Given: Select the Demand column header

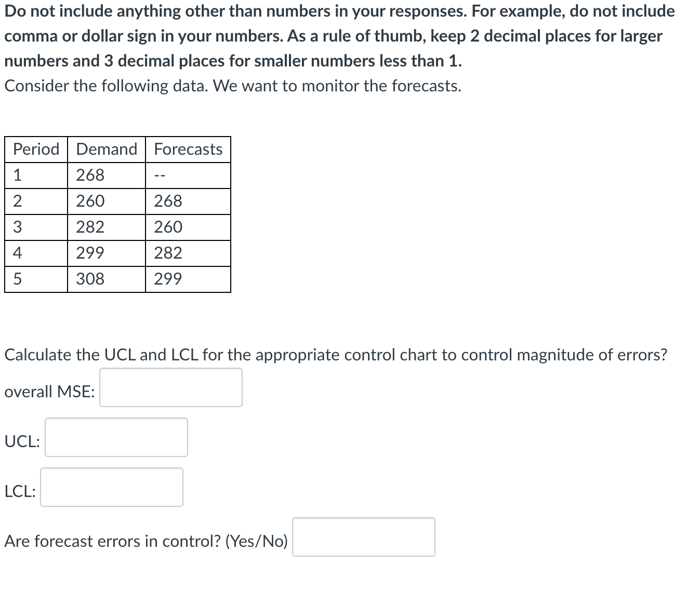Looking at the screenshot, I should [105, 149].
